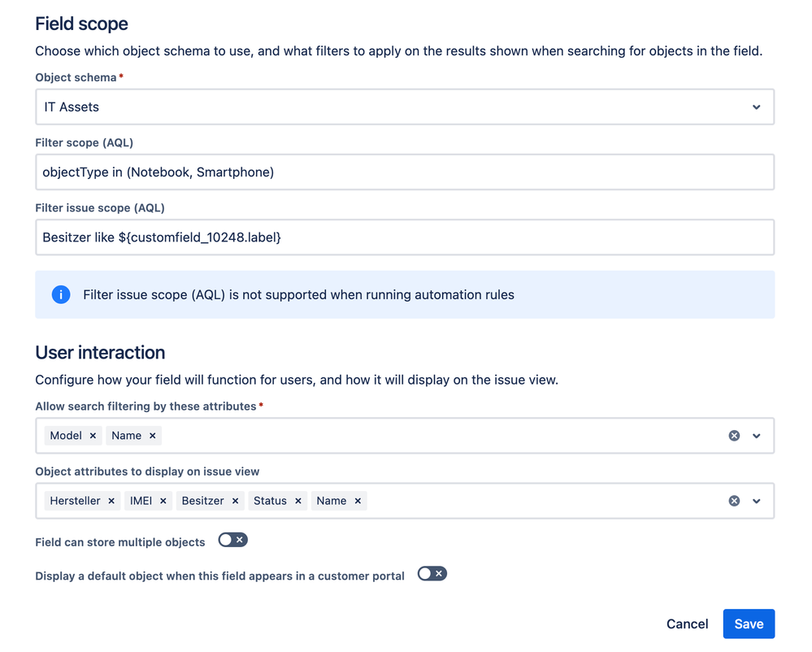Clear all search filtering attributes
812x652 pixels.
734,435
